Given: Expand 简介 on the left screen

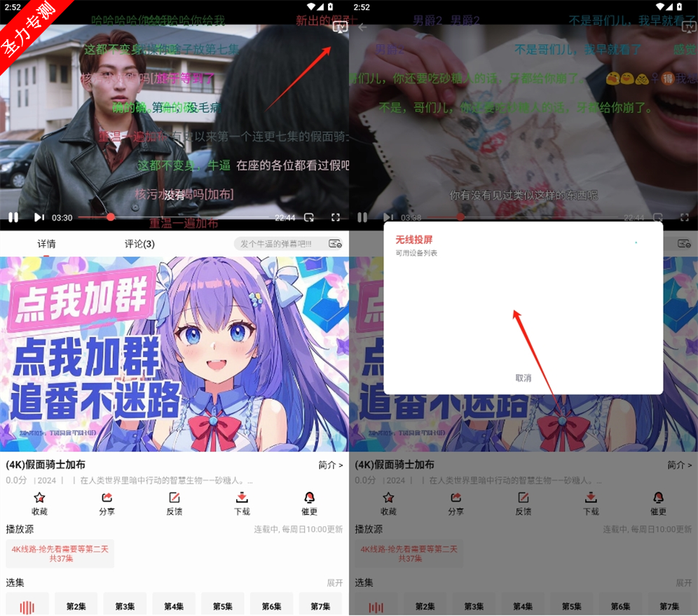Looking at the screenshot, I should pos(330,465).
